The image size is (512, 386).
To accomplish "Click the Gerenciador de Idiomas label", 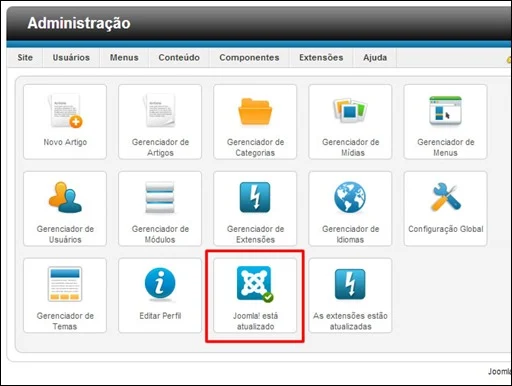I will coord(350,234).
